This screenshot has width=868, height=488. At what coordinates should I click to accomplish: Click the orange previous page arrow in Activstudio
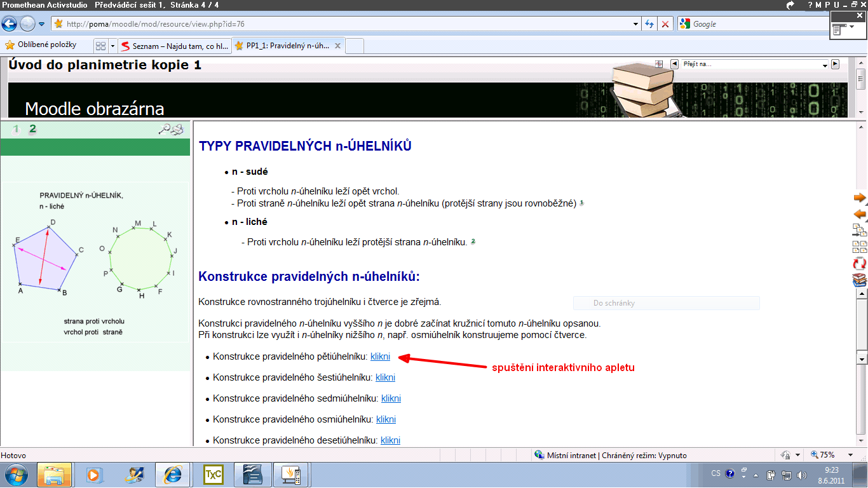pos(860,213)
